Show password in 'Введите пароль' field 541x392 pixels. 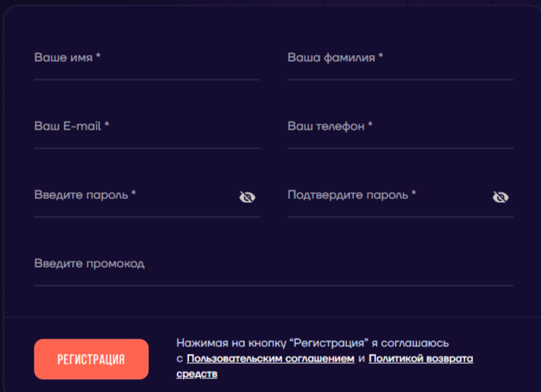pos(247,197)
